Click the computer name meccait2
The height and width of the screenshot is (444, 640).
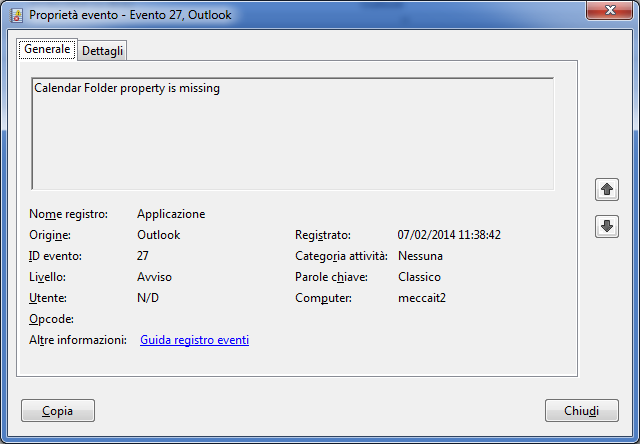(422, 298)
